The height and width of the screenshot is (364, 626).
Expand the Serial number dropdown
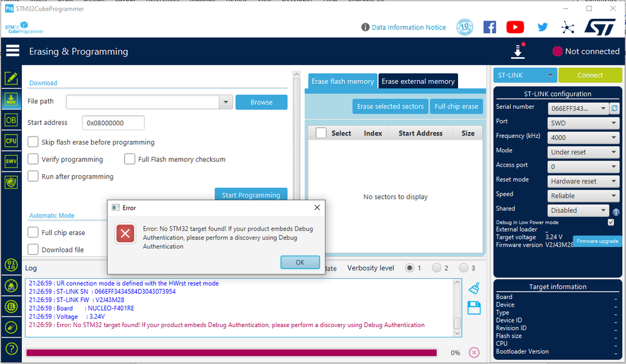click(578, 108)
